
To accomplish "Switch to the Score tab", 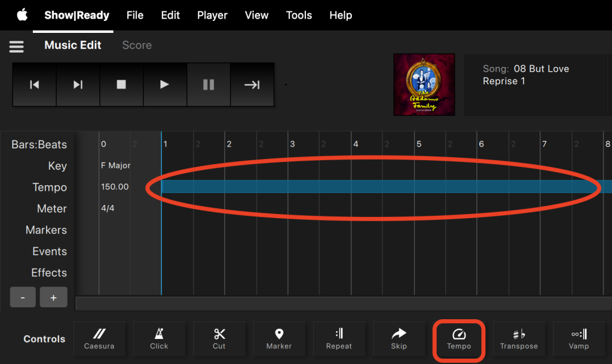I will [137, 45].
